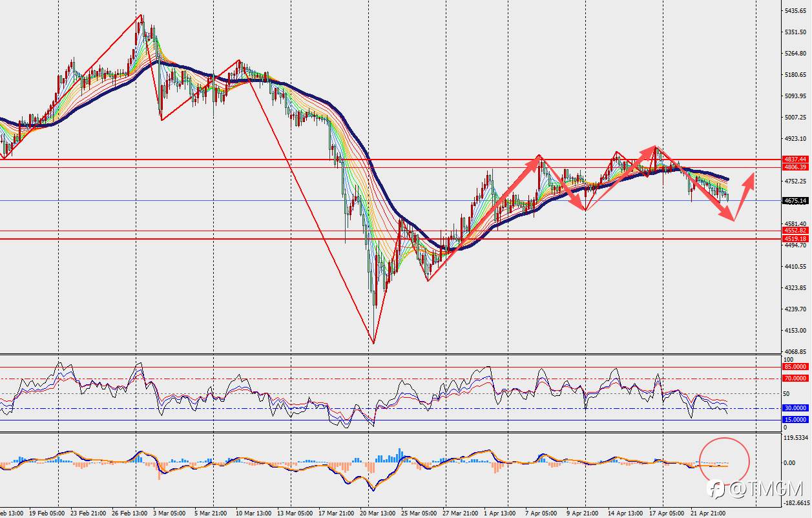Click the oscillator 70.0000 level label
Viewport: 812px width, 518px height.
pyautogui.click(x=795, y=378)
